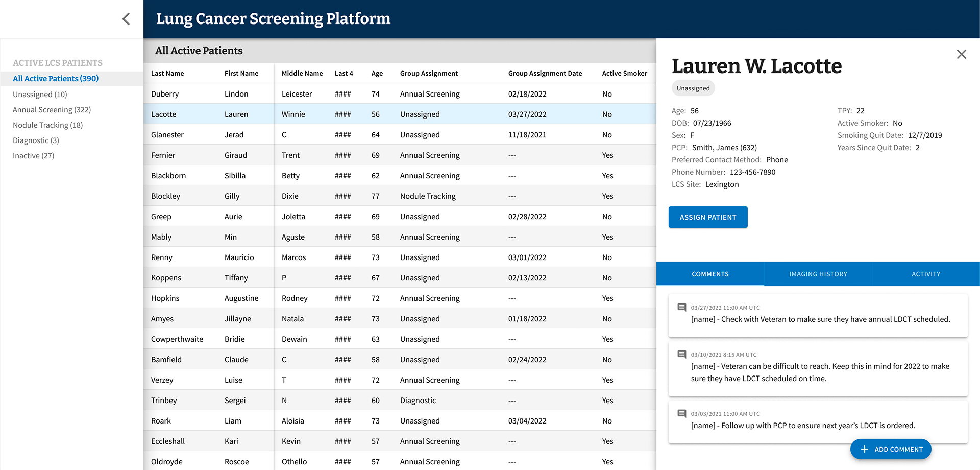Click the Last 4 column header
The width and height of the screenshot is (980, 470).
coord(344,73)
